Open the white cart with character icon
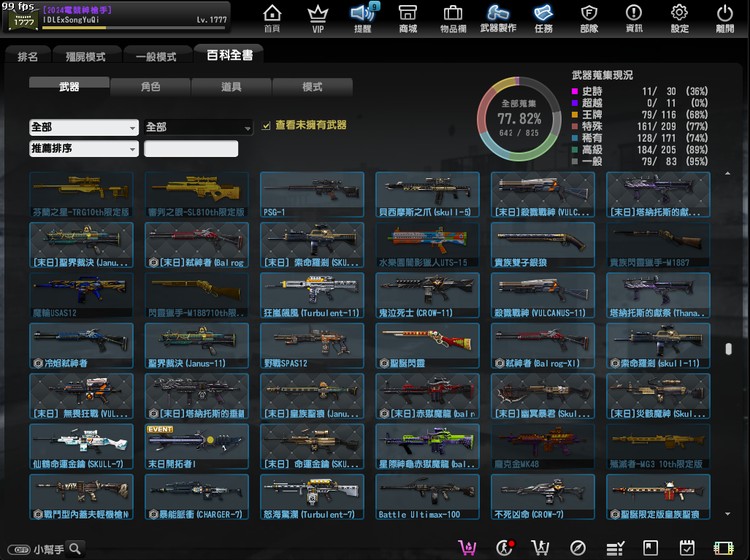The width and height of the screenshot is (750, 560). point(540,548)
